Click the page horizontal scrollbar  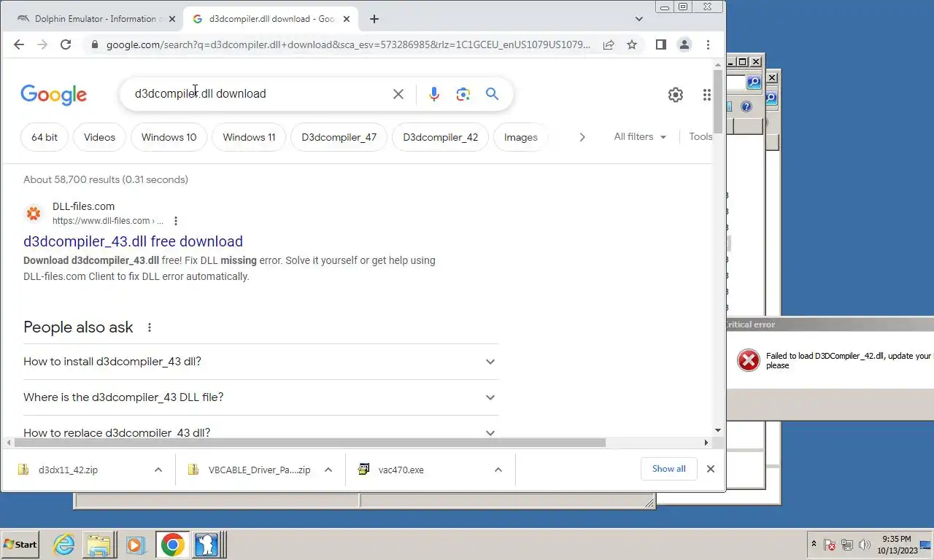click(x=310, y=443)
